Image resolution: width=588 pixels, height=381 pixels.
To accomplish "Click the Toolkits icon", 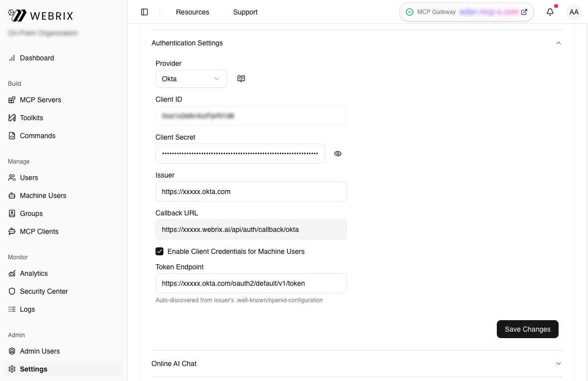I will (x=12, y=118).
